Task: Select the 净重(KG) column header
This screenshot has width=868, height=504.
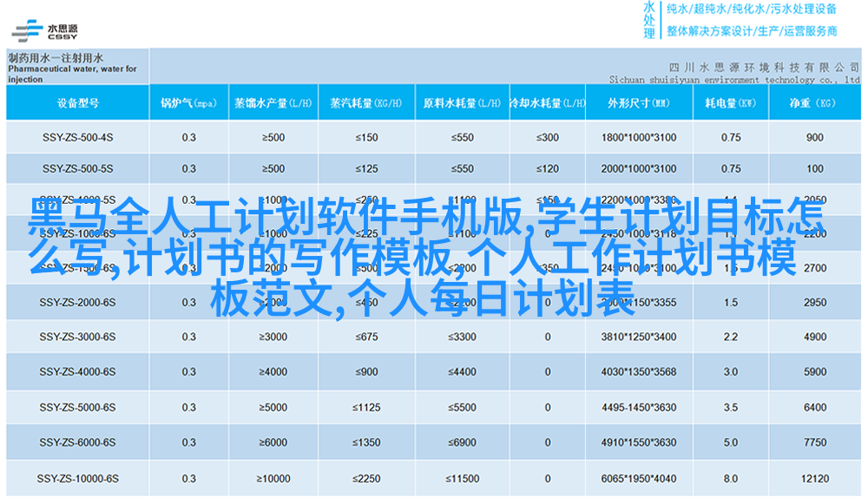Action: (813, 103)
